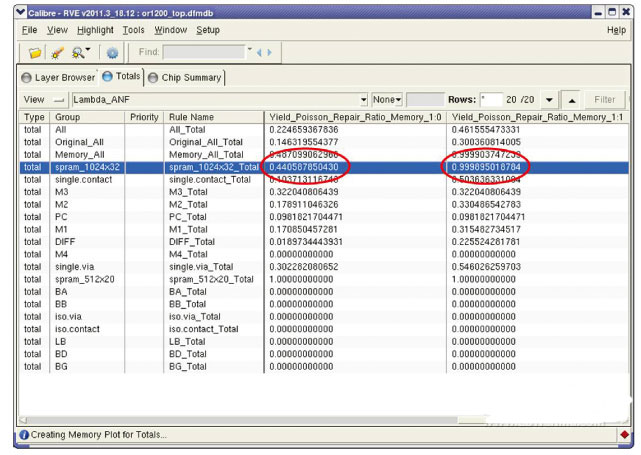Open the Window menu
The width and height of the screenshot is (641, 455).
[x=170, y=30]
